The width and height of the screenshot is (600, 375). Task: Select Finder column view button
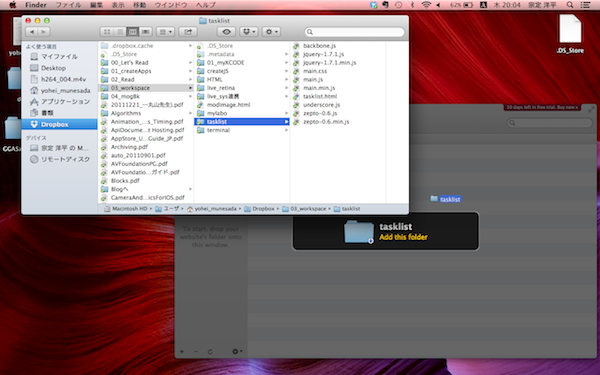[132, 32]
